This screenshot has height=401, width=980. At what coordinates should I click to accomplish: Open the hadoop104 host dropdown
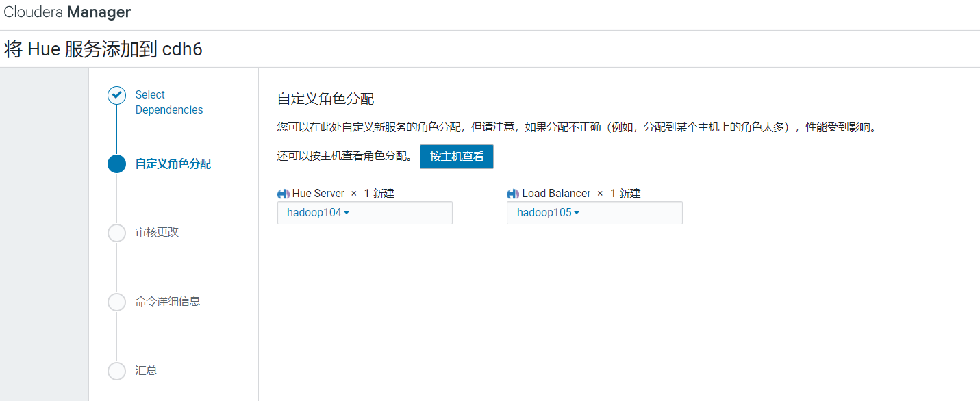point(318,213)
